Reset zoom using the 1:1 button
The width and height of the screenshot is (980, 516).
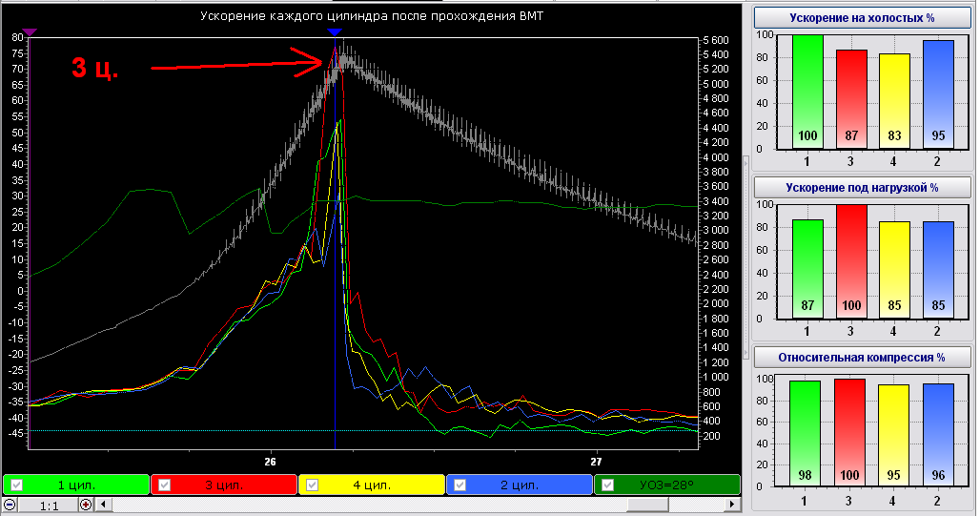click(50, 506)
